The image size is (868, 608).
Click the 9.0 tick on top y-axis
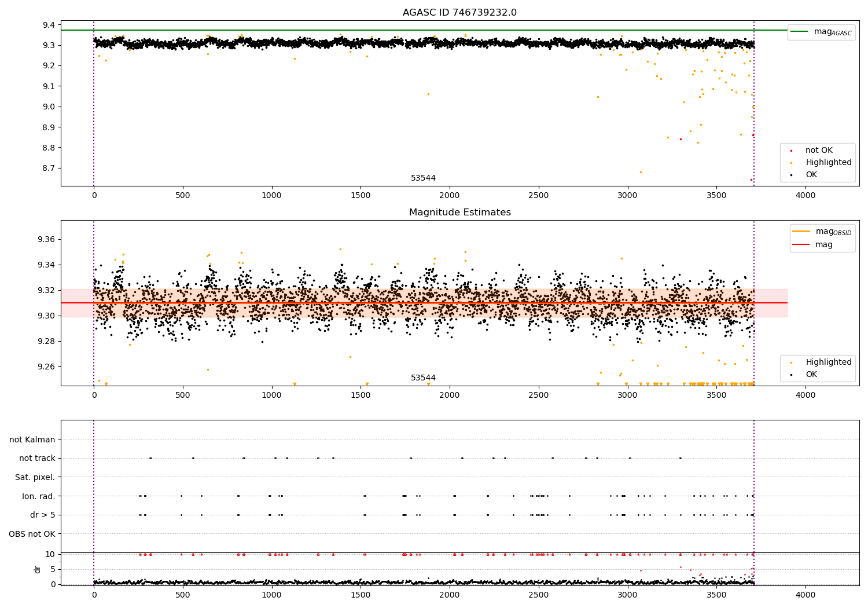pos(49,107)
